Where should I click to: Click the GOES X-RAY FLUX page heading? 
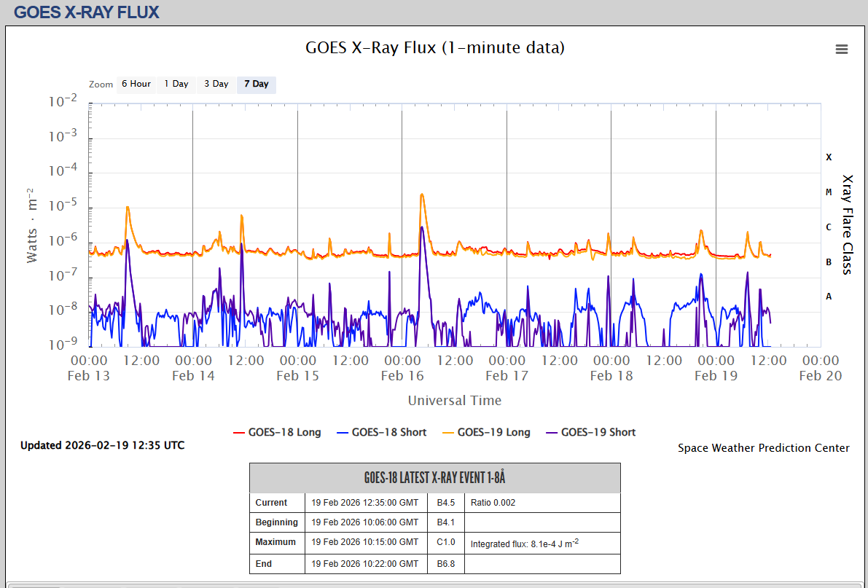click(x=86, y=12)
